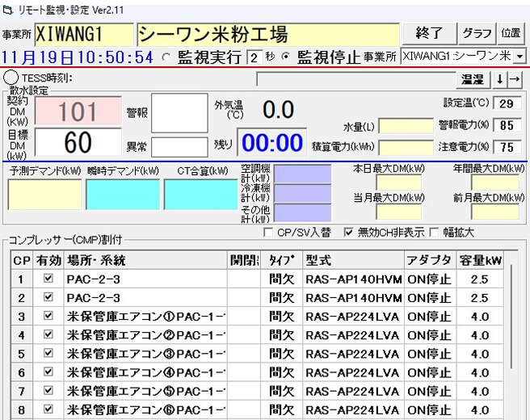Toggle the round TESS時刻 indicator
530x420 pixels.
pos(11,78)
